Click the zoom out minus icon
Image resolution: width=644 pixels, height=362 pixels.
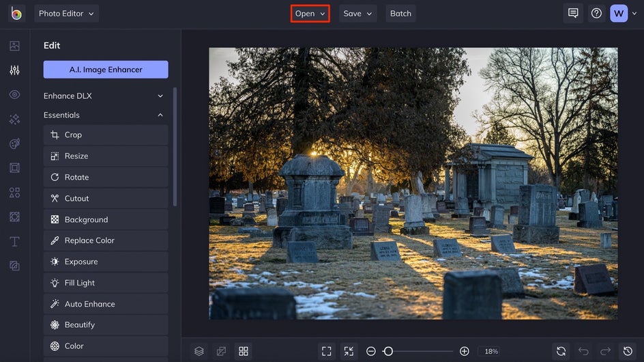pos(371,351)
